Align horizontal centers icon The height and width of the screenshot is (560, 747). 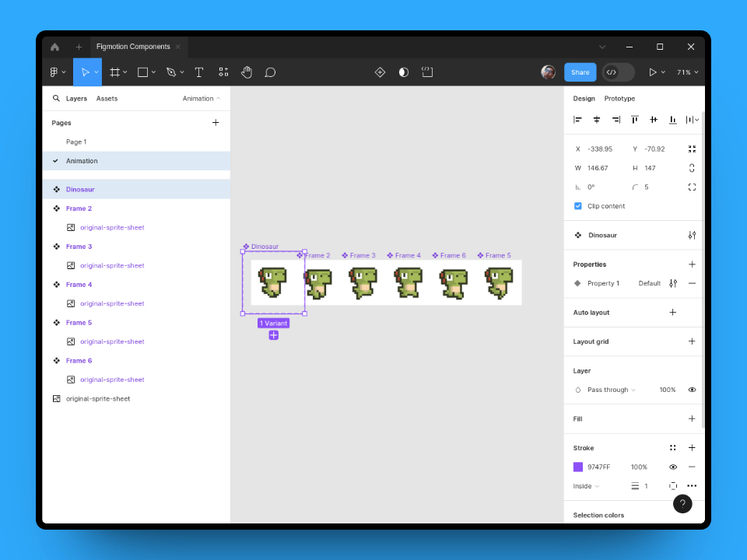pos(597,120)
